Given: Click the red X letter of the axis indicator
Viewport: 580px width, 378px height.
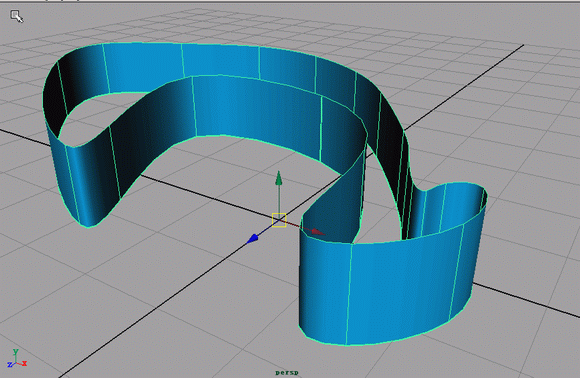Looking at the screenshot, I should pyautogui.click(x=24, y=364).
